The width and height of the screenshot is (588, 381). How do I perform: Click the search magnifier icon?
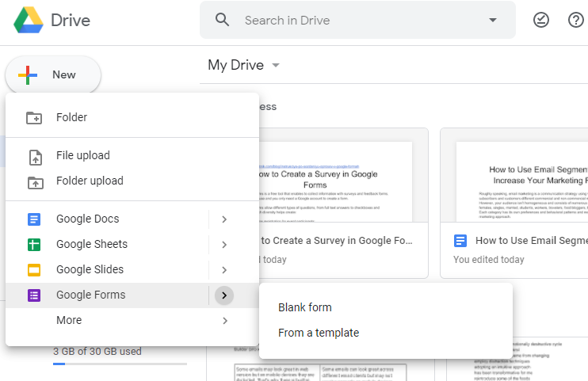tap(223, 20)
